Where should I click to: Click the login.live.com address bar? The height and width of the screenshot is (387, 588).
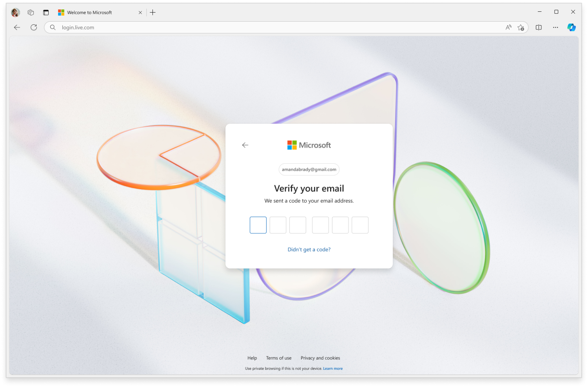(x=274, y=27)
